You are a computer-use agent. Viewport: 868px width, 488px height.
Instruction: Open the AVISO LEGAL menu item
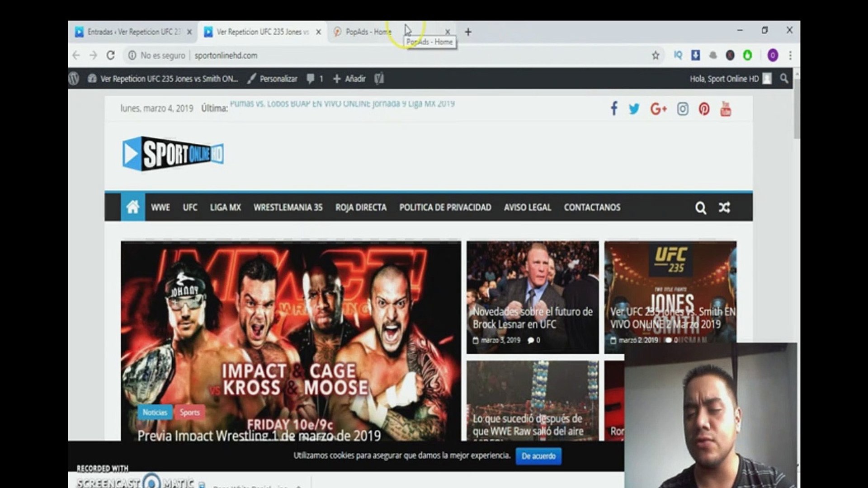coord(528,207)
